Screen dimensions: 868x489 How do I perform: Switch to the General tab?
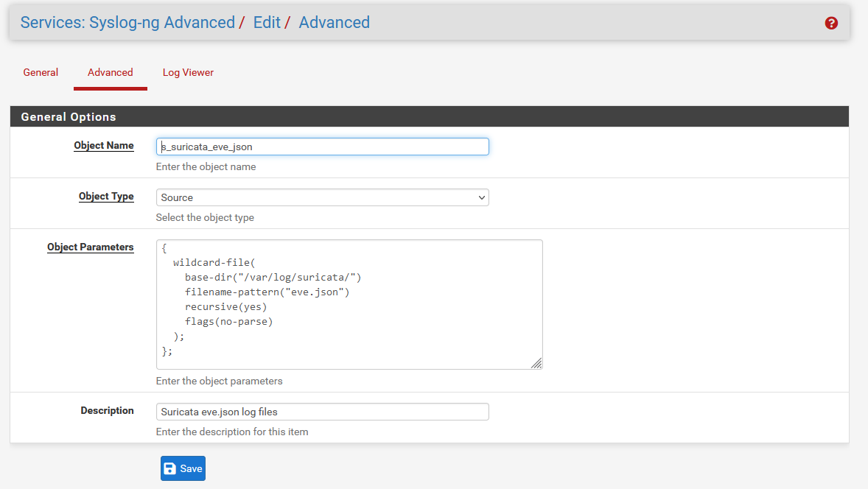coord(41,72)
